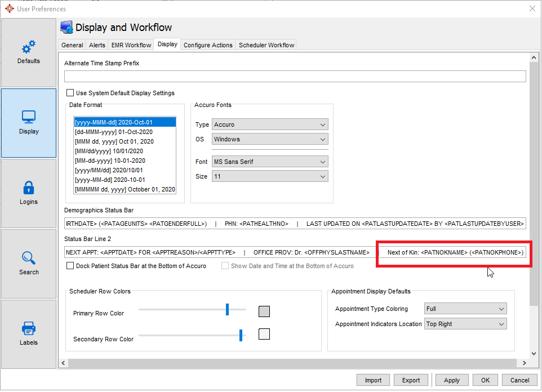542x392 pixels.
Task: Click the Alternate Time Stamp Prefix field
Action: (x=295, y=77)
